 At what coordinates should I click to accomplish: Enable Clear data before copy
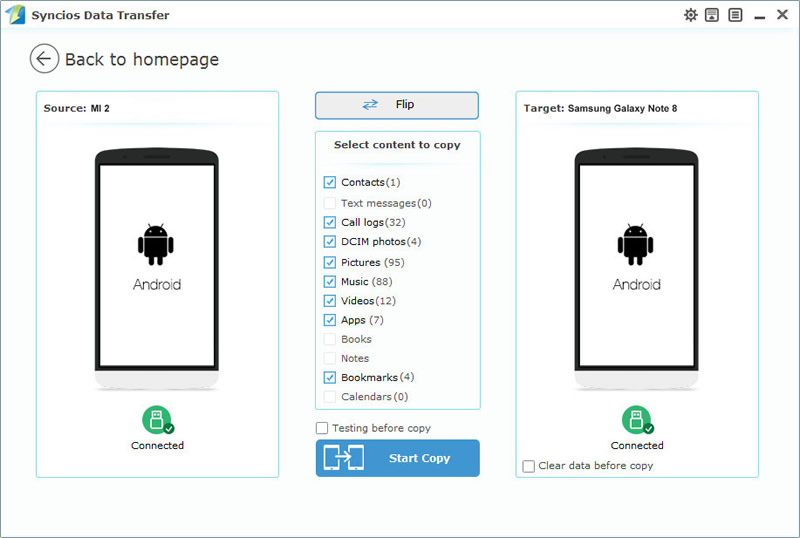(529, 466)
